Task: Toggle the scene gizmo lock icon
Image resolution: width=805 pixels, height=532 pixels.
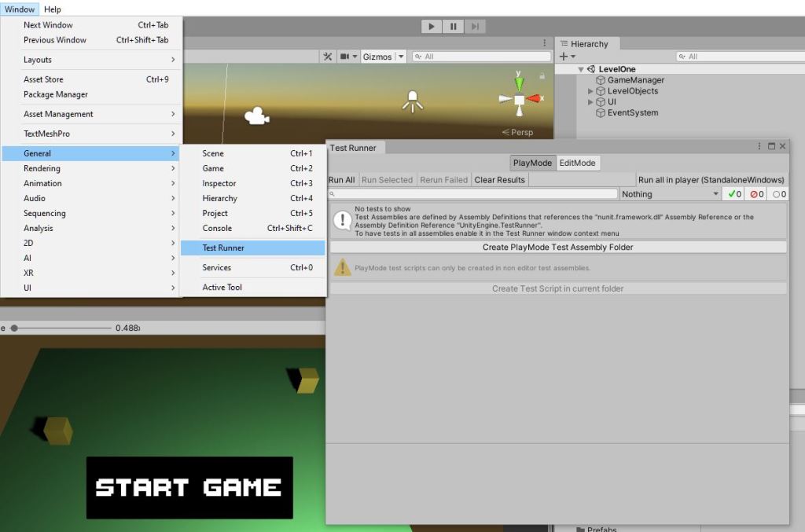Action: [x=542, y=76]
